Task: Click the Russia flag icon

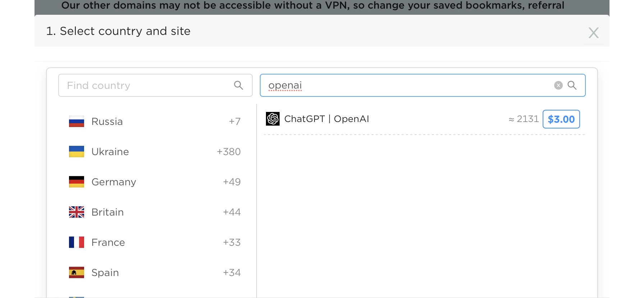Action: coord(77,121)
